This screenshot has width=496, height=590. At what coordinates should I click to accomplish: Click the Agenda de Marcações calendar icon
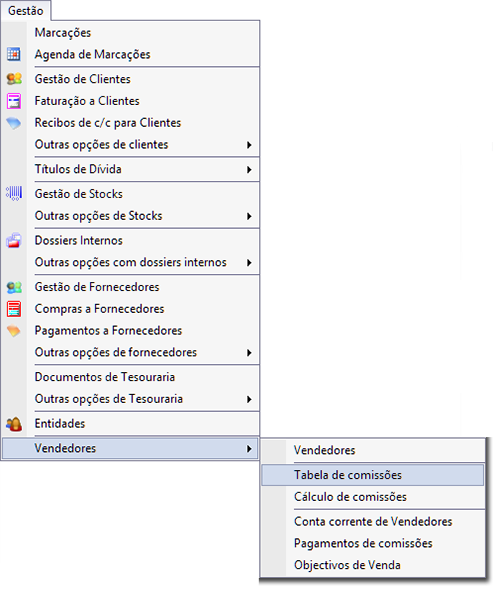14,55
